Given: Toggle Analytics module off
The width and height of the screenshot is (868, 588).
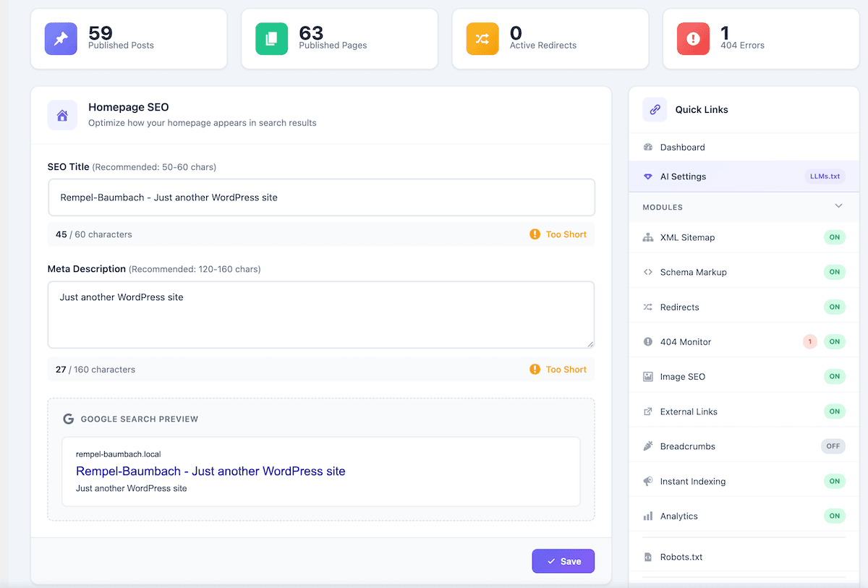Looking at the screenshot, I should coord(834,516).
